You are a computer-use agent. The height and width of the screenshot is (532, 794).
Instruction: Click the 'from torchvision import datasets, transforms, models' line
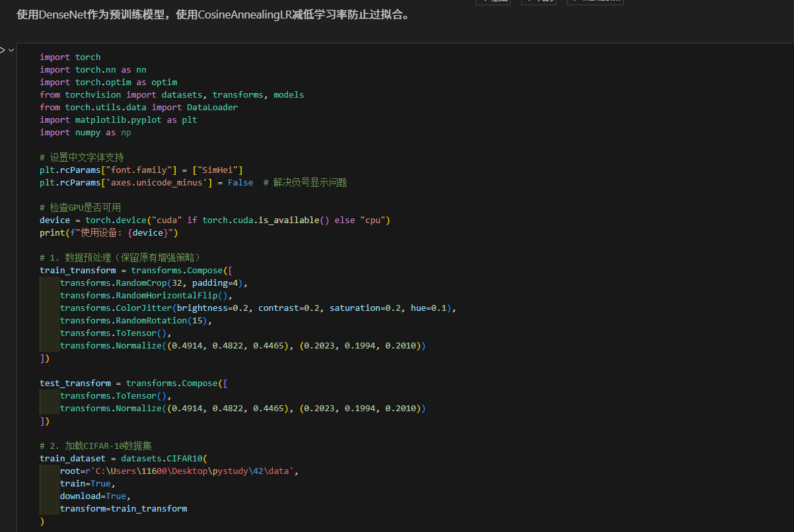[172, 94]
